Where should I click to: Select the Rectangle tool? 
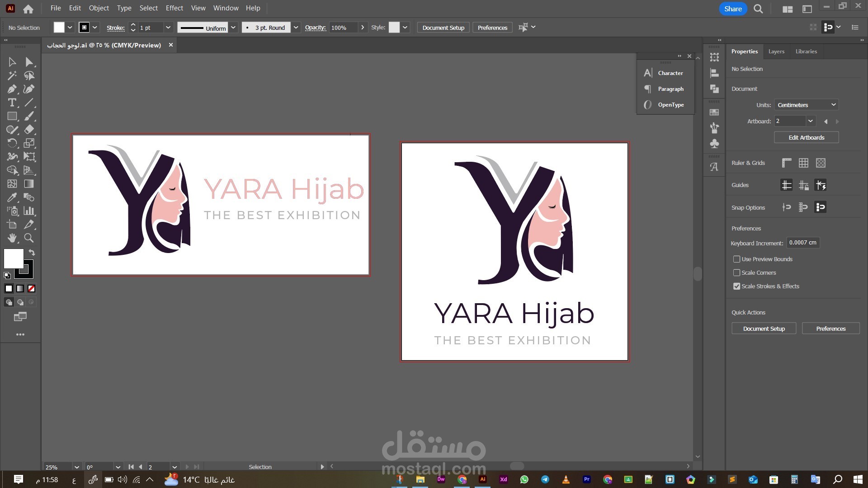tap(12, 116)
